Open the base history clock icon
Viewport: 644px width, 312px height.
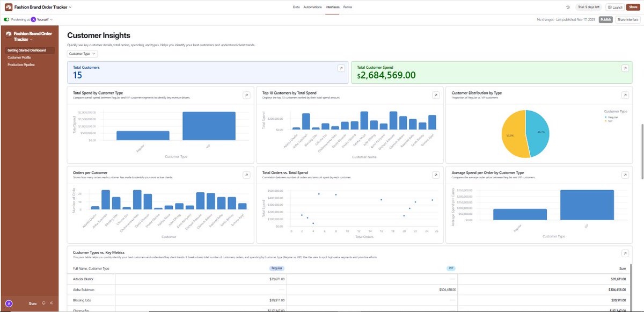(x=568, y=7)
